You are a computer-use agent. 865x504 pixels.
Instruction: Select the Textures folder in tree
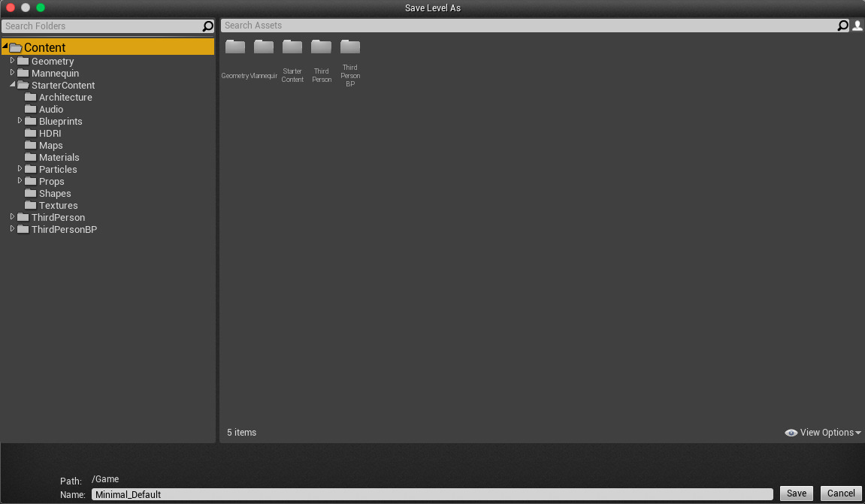58,206
